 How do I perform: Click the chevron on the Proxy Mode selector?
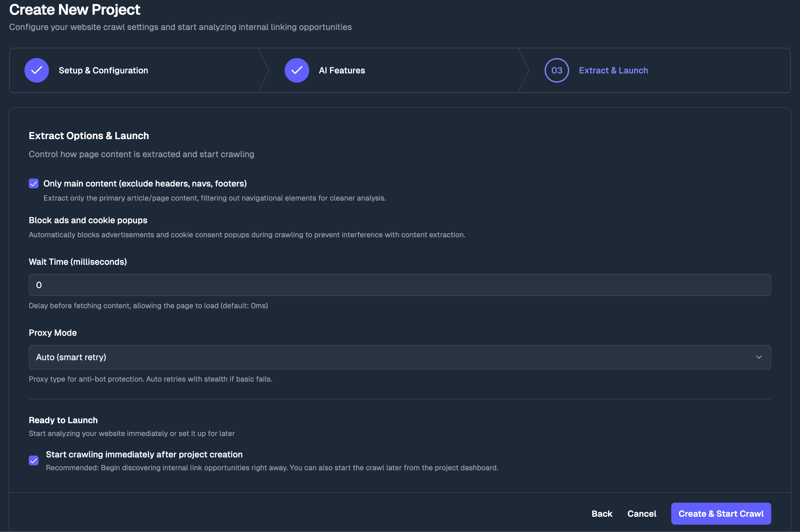(x=759, y=357)
